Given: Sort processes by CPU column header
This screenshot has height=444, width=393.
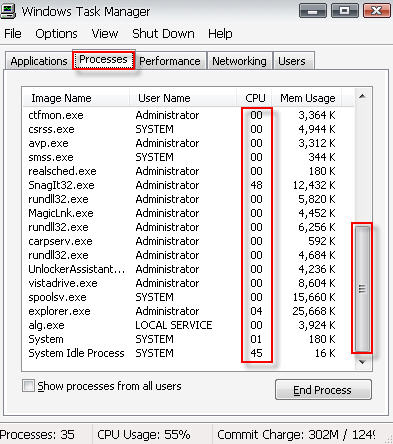Looking at the screenshot, I should [x=255, y=98].
